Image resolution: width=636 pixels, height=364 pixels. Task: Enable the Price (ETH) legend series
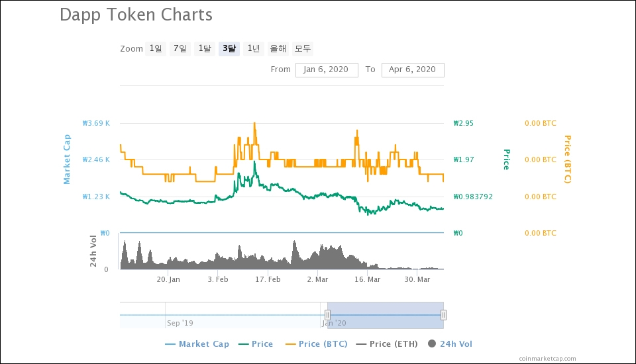[387, 343]
